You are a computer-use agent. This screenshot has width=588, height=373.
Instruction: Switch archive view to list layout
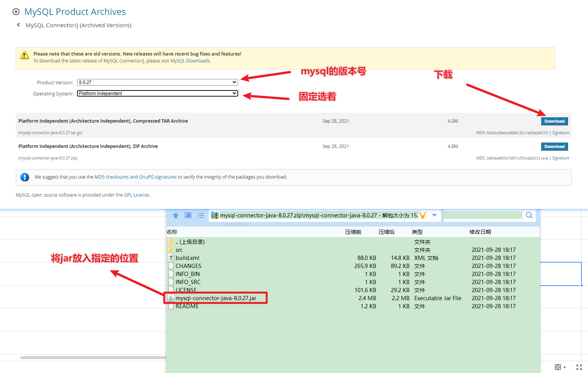tap(201, 215)
